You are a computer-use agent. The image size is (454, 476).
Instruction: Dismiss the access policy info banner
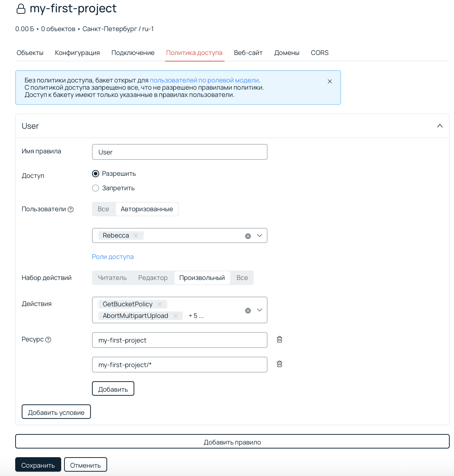(329, 81)
